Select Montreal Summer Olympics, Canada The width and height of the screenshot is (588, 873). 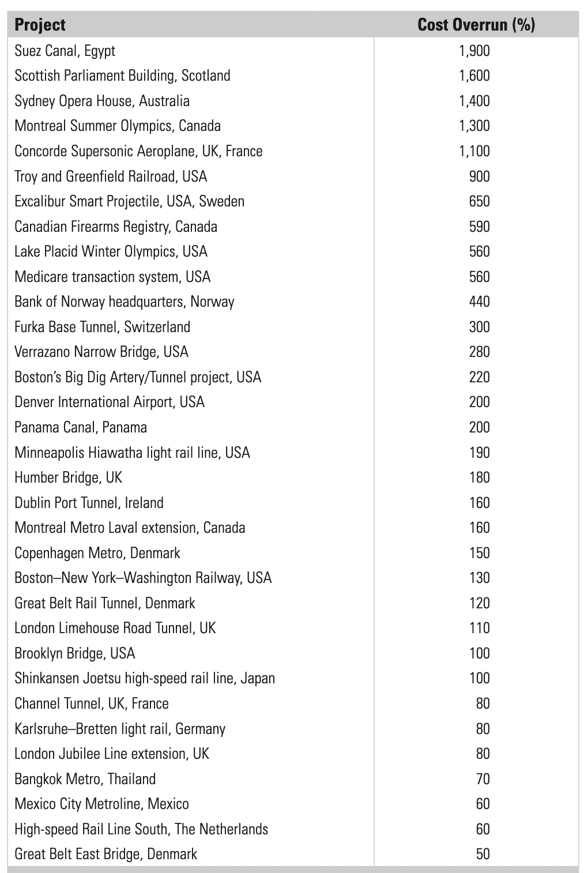click(118, 126)
